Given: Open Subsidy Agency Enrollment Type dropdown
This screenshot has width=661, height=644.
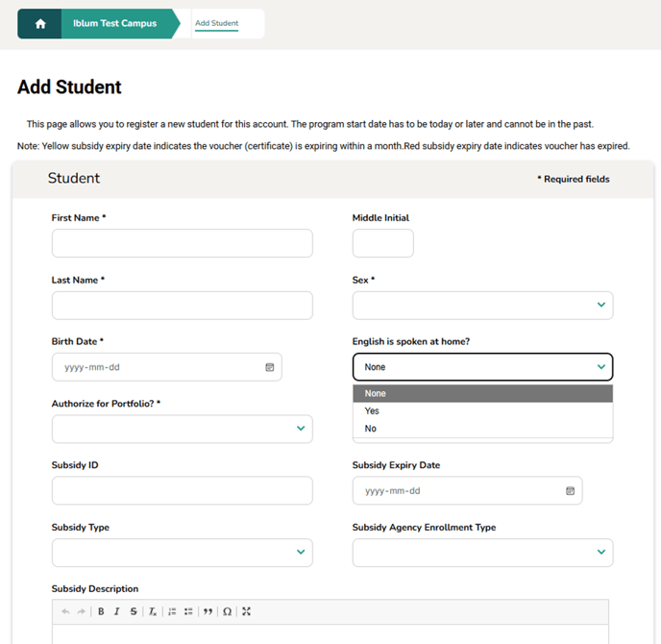Looking at the screenshot, I should coord(482,553).
